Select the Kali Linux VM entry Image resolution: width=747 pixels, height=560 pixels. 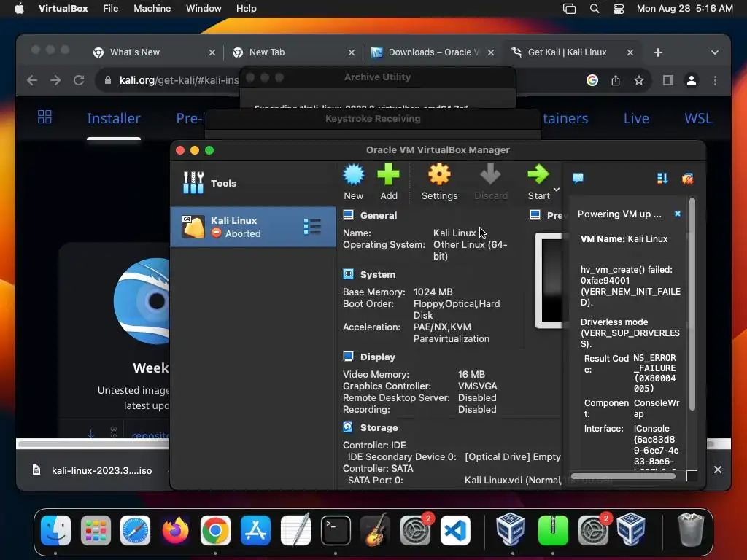[253, 227]
